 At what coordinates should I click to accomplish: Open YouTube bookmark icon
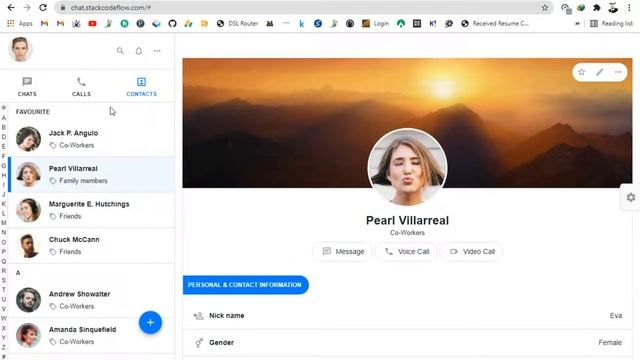point(92,24)
